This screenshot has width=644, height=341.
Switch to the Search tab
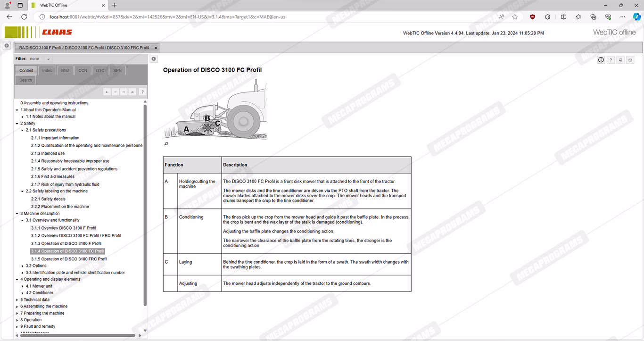tap(25, 80)
